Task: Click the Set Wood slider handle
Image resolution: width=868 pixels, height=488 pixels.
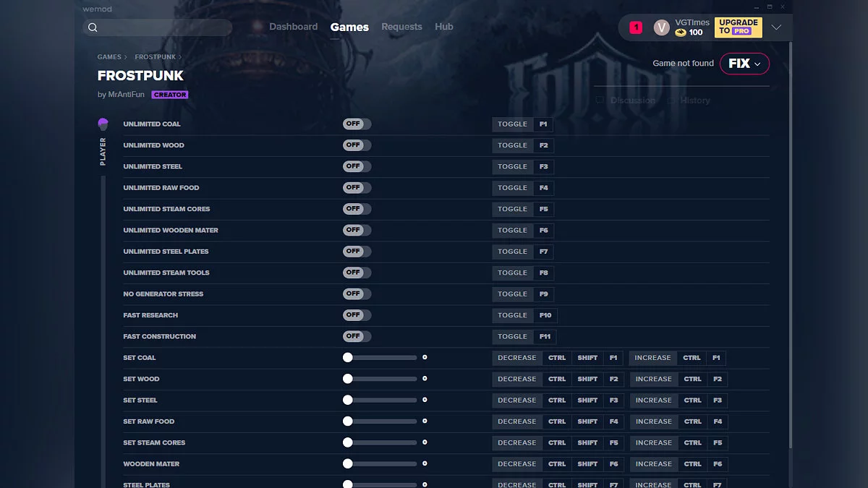Action: (x=347, y=378)
